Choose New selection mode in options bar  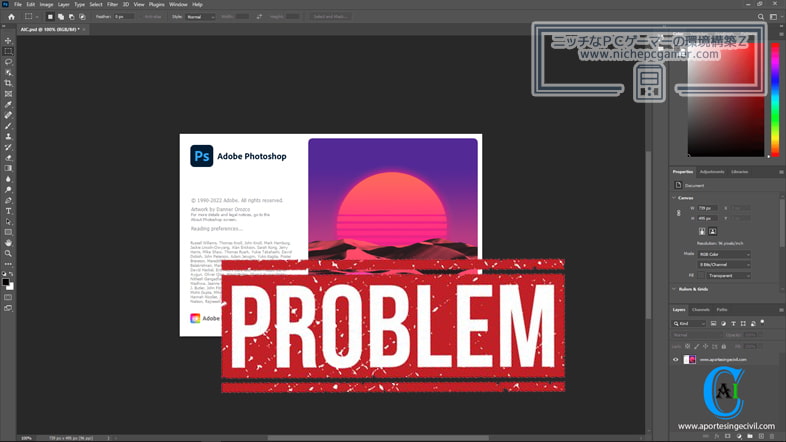coord(50,17)
